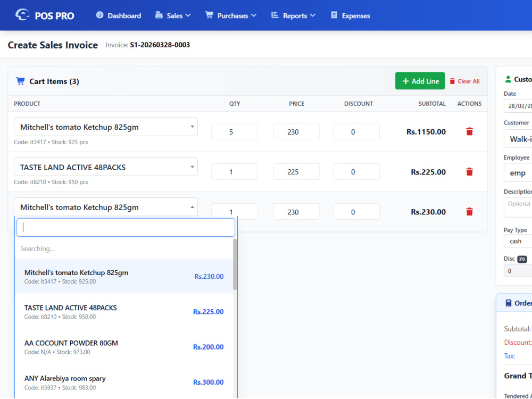Delete the Rs.1150.00 ketchup line

click(470, 131)
